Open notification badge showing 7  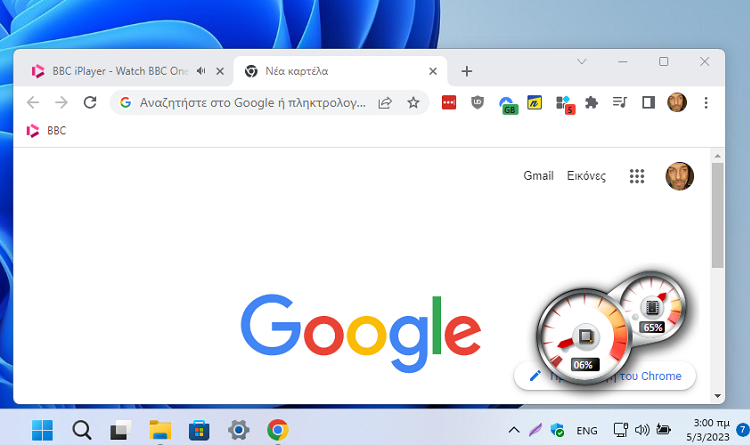[x=742, y=430]
